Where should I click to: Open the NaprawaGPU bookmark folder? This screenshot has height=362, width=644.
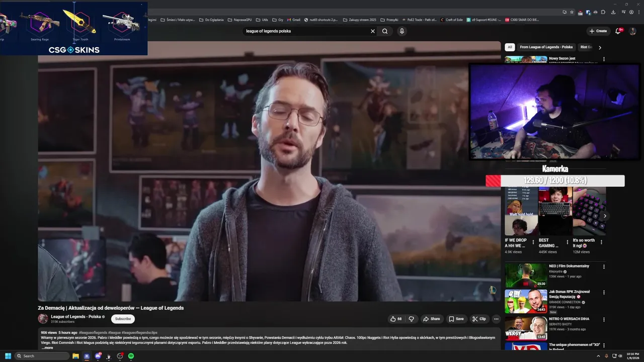(239, 20)
